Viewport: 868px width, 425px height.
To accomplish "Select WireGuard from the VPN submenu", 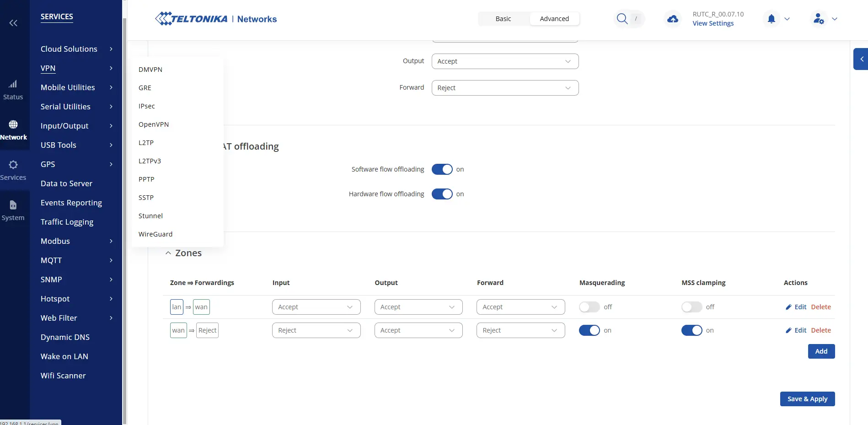I will (155, 234).
